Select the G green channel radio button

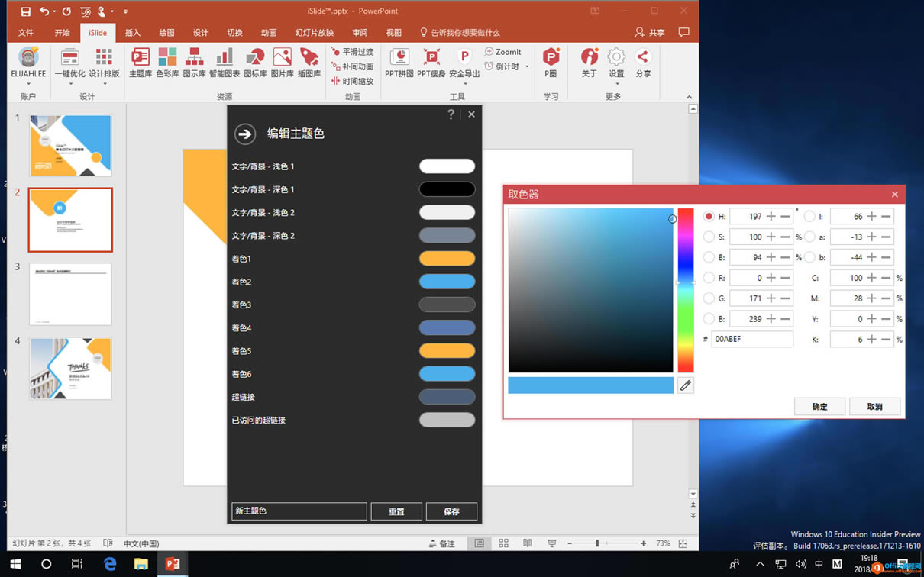(709, 298)
